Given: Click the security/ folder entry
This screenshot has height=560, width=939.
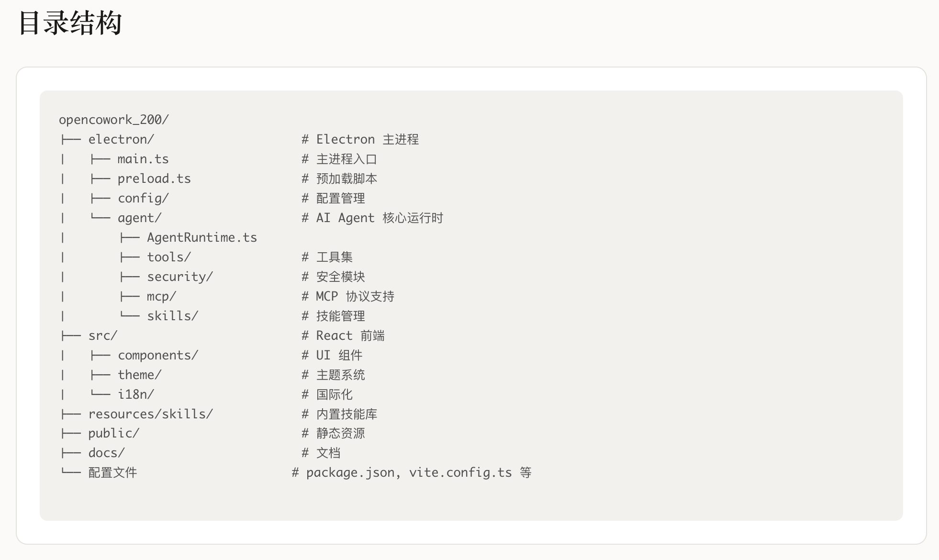Looking at the screenshot, I should coord(180,277).
